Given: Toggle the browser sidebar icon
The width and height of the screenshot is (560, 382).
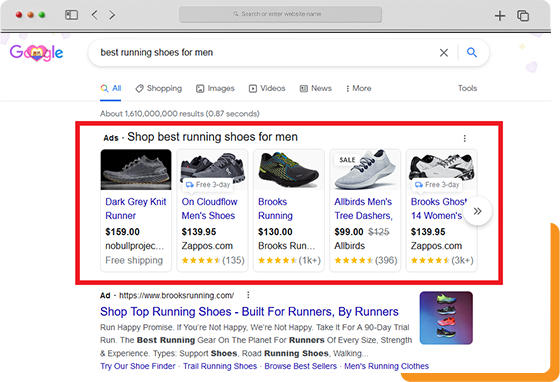Looking at the screenshot, I should (71, 15).
